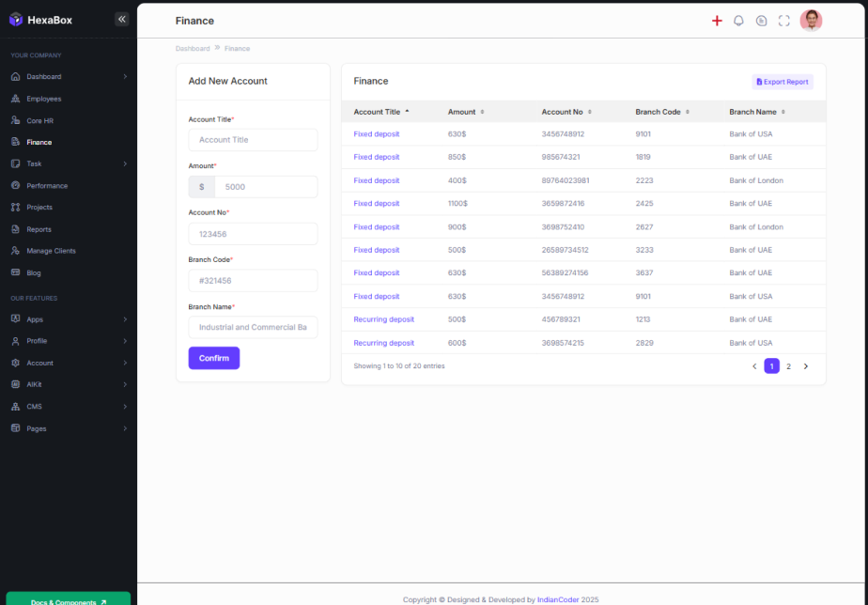Expand the Task submenu chevron
The height and width of the screenshot is (605, 868).
[125, 163]
